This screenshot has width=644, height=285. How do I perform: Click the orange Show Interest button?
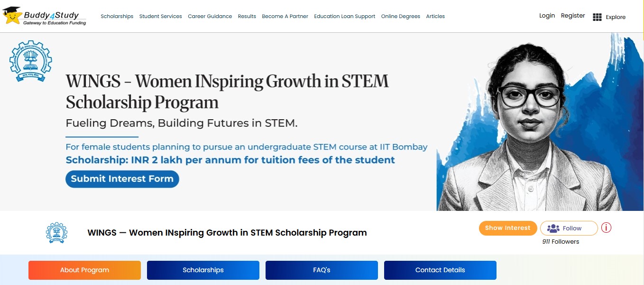(x=507, y=228)
